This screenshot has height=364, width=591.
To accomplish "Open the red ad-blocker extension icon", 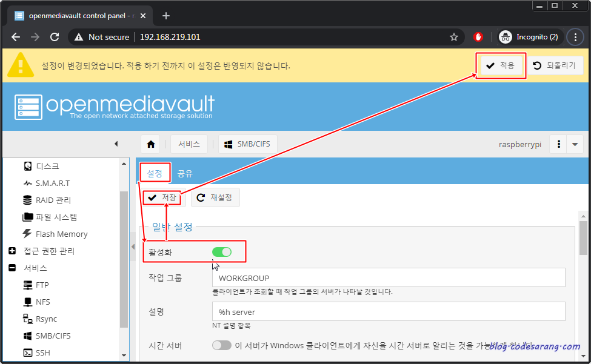I will (x=478, y=37).
